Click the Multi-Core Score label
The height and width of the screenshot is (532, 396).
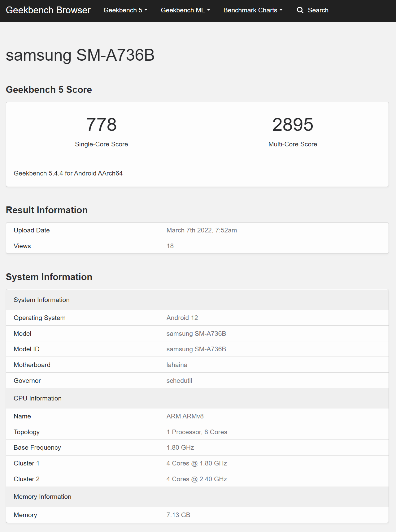293,144
